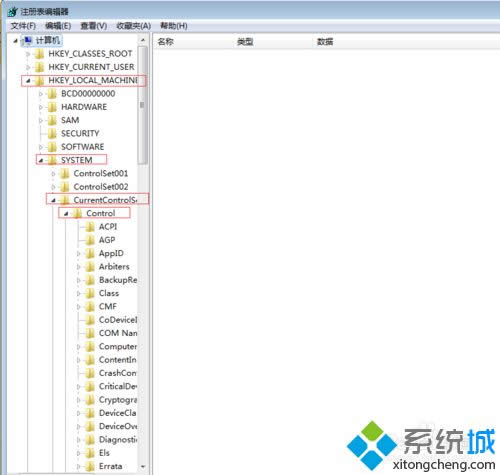The image size is (500, 475).
Task: Click the ControlSet001 folder icon
Action: coord(65,174)
